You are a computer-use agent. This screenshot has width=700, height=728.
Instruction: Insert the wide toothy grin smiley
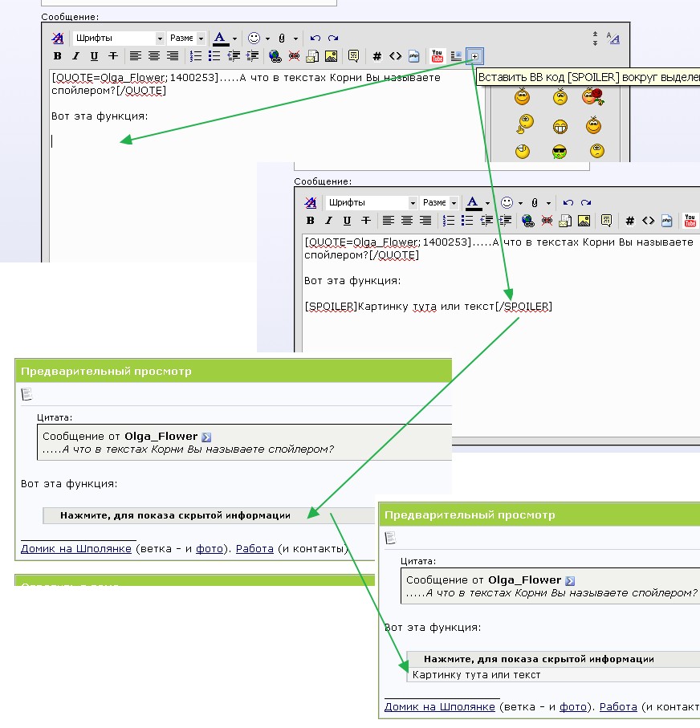coord(560,126)
